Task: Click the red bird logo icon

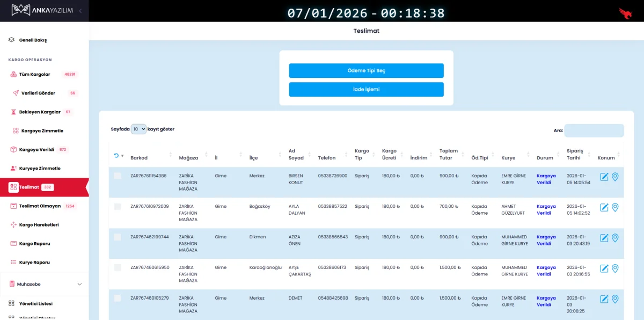Action: click(625, 12)
